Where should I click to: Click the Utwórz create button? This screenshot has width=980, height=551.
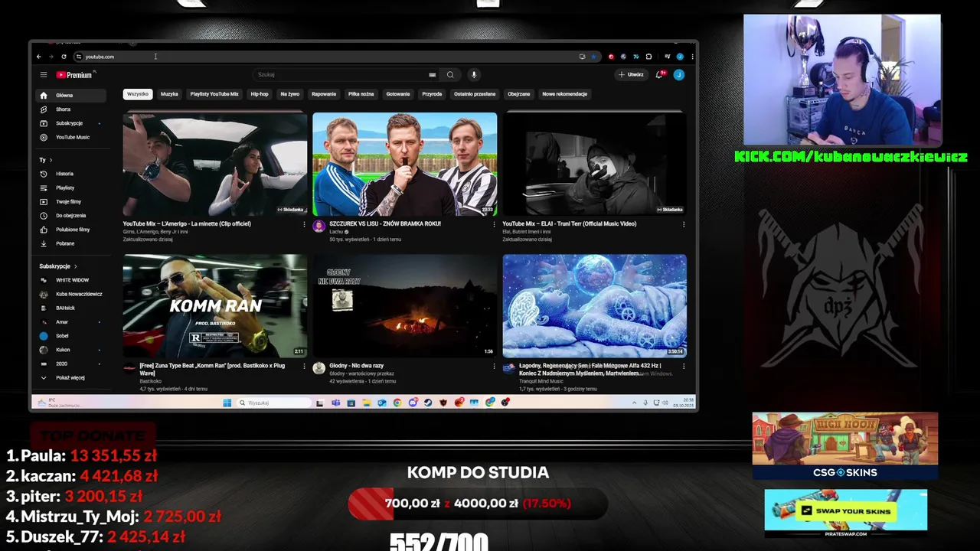click(631, 75)
